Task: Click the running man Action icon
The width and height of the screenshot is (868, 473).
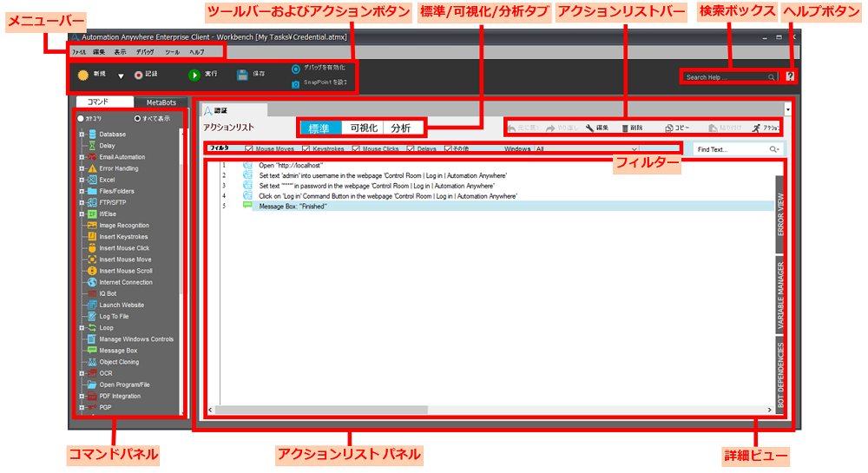Action: pyautogui.click(x=756, y=128)
